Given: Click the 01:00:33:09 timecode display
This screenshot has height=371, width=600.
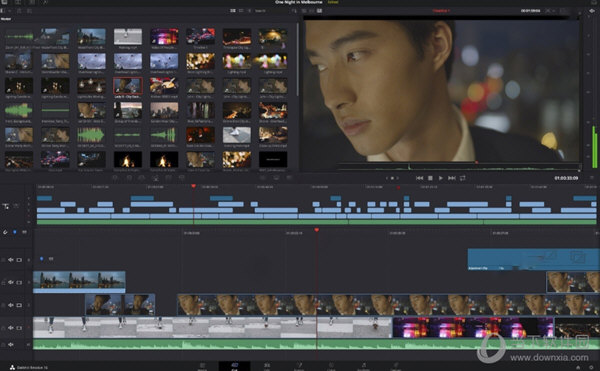Looking at the screenshot, I should point(566,178).
